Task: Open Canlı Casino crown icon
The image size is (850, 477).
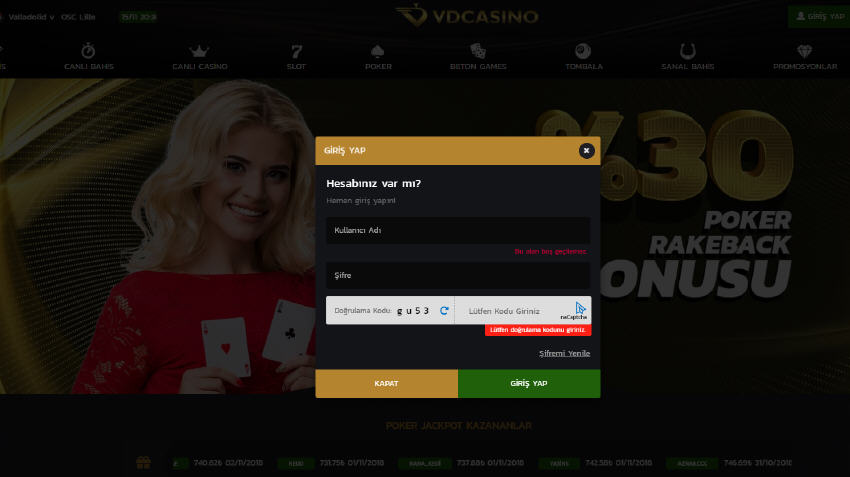Action: [x=199, y=51]
